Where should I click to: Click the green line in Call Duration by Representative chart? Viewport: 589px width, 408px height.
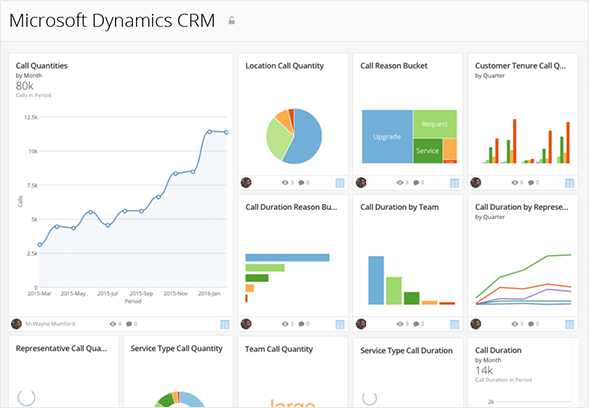[524, 270]
